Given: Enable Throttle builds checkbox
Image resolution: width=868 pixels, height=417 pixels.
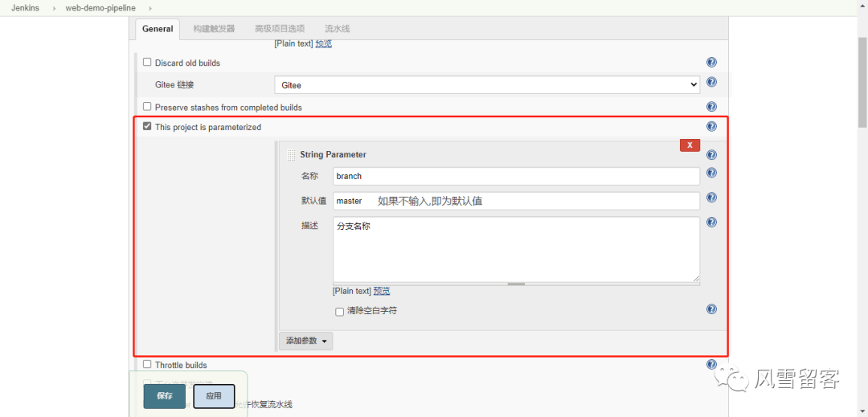Looking at the screenshot, I should (147, 364).
